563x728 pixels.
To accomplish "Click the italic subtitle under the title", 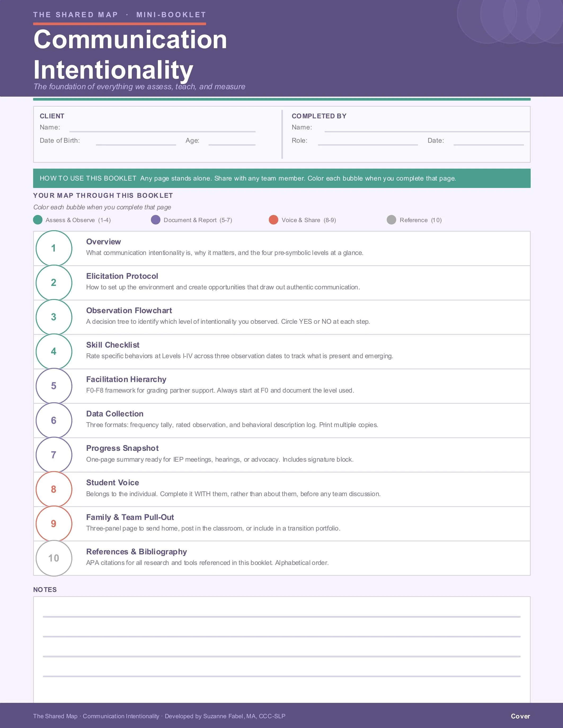I will pos(139,87).
